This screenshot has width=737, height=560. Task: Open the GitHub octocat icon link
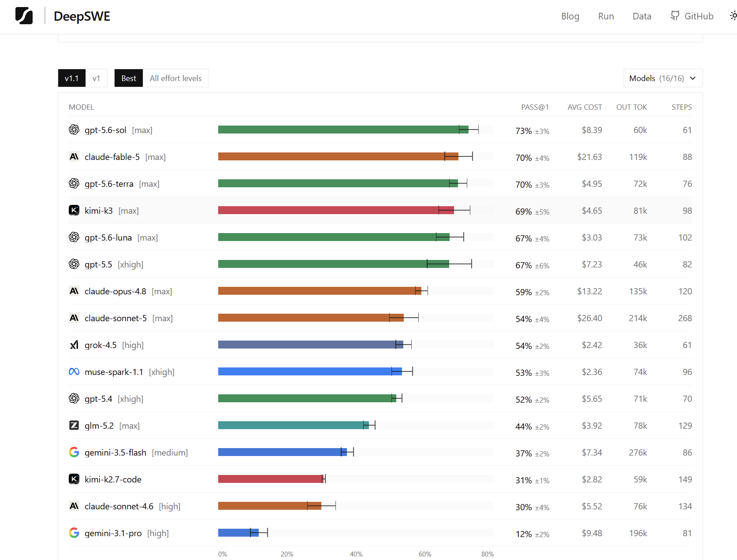tap(675, 16)
